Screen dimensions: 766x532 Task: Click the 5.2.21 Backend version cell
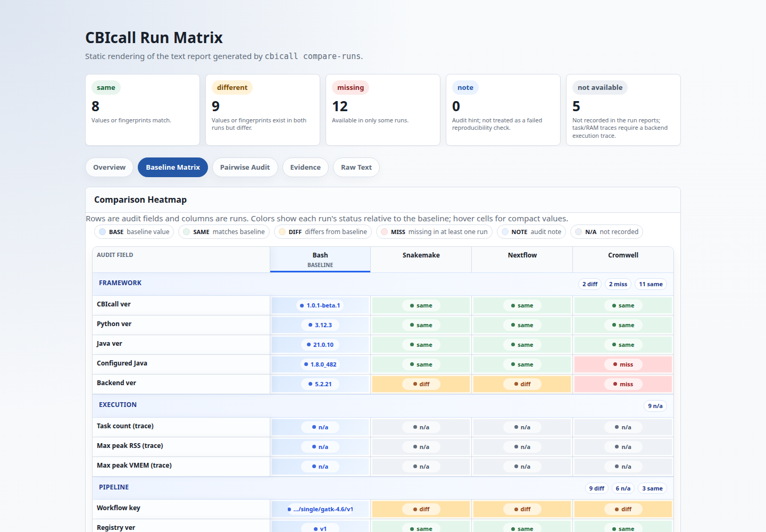tap(320, 384)
